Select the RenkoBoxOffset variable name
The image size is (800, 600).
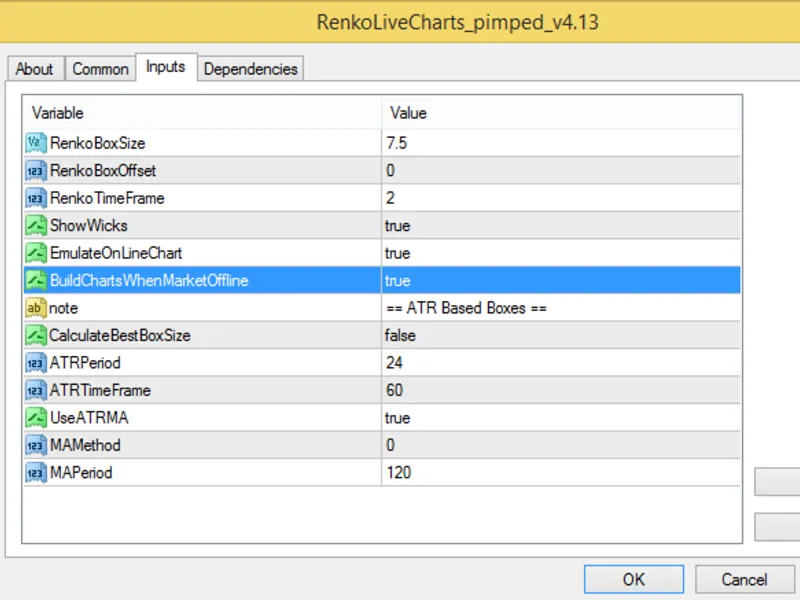pyautogui.click(x=103, y=170)
